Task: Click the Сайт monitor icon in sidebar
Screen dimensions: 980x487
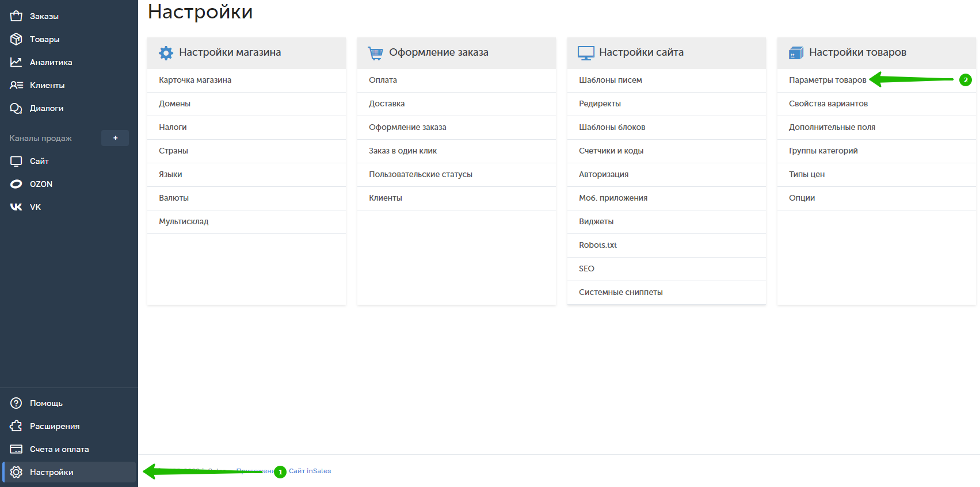Action: [x=16, y=161]
